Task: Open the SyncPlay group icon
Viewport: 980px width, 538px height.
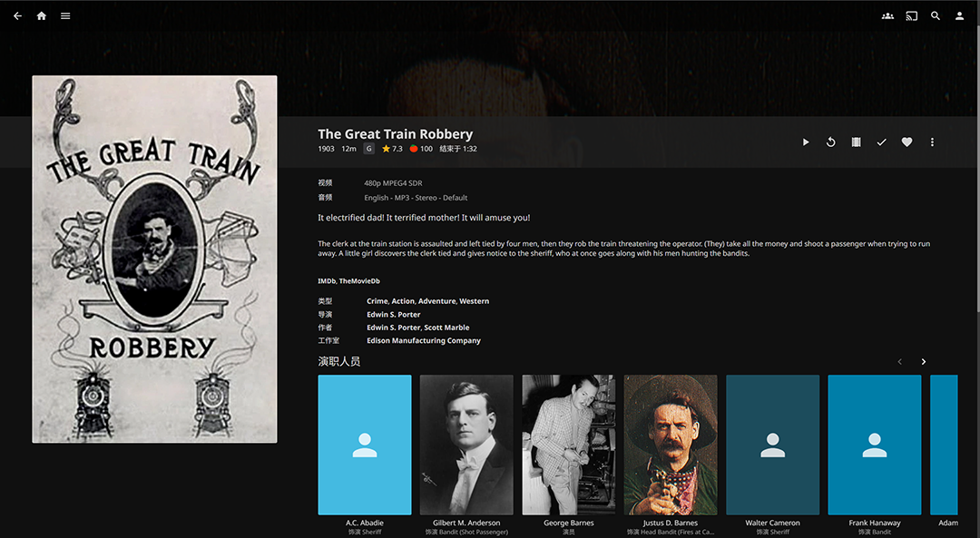Action: click(887, 16)
